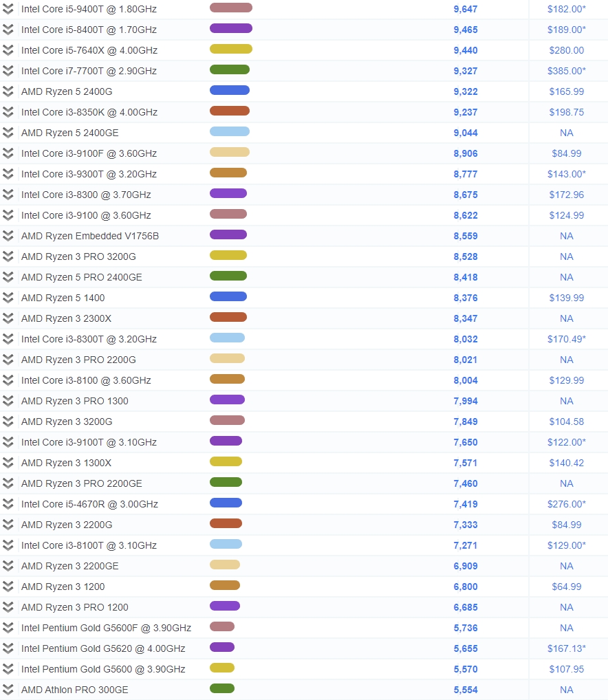The image size is (608, 700).
Task: Click the 9,647 CPU mark score
Action: click(x=466, y=9)
